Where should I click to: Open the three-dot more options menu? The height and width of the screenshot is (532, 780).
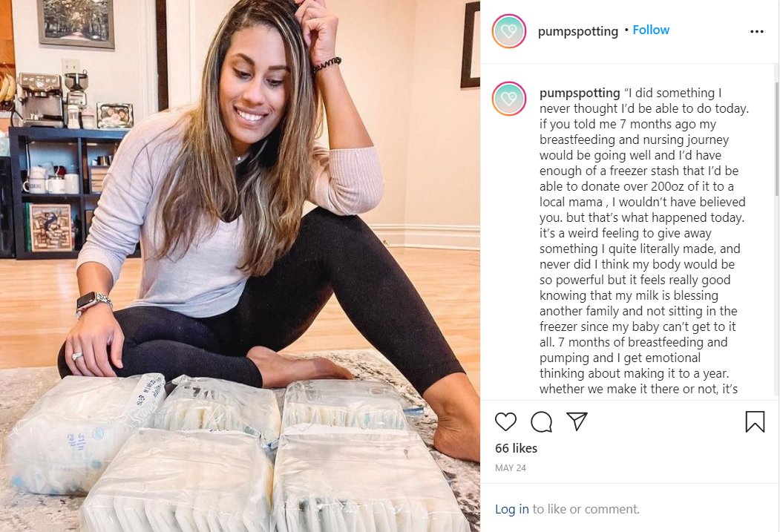756,31
